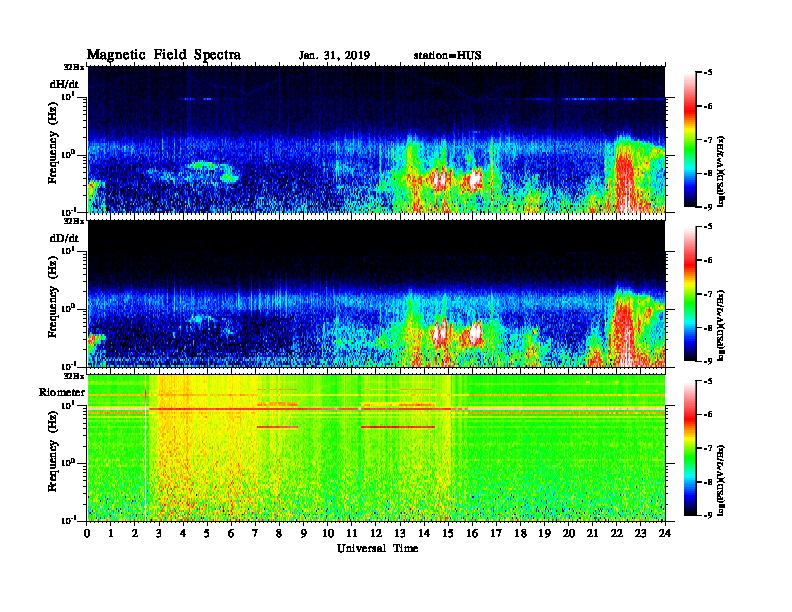Click hour '5' on the Universal Time axis

207,533
